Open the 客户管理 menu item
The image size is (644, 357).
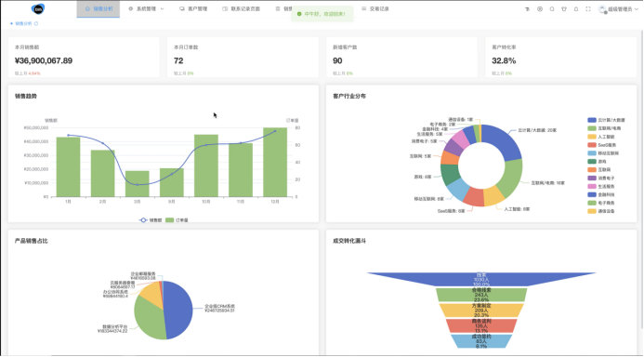193,8
